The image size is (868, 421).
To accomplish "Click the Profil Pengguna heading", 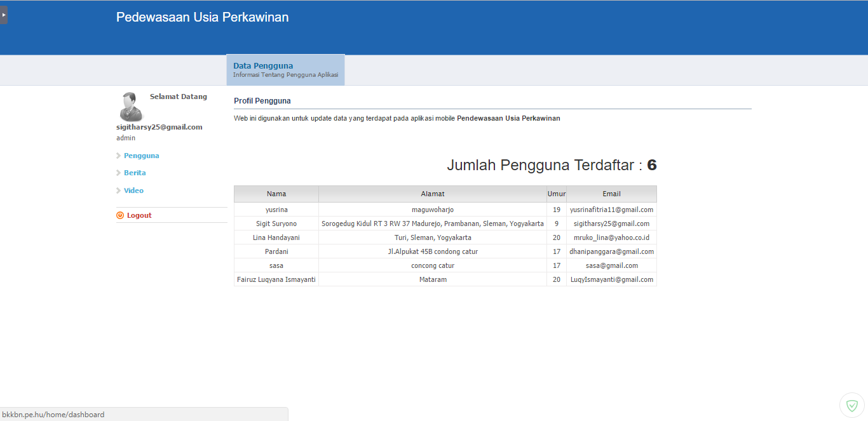I will click(x=262, y=101).
